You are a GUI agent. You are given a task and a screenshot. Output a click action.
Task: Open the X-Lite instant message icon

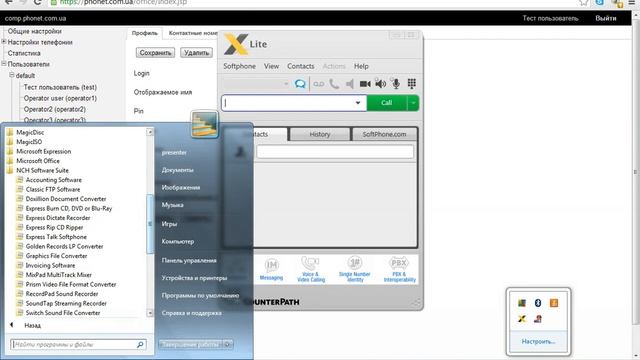(x=300, y=84)
